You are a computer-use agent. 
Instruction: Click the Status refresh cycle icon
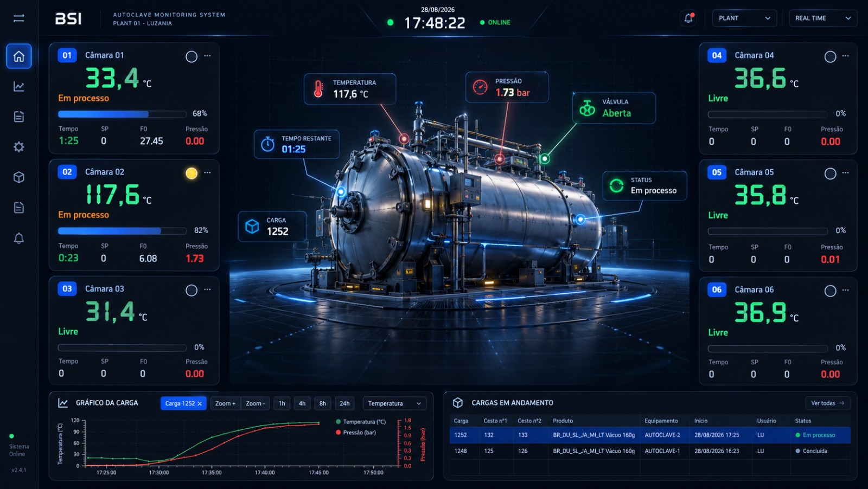(617, 185)
